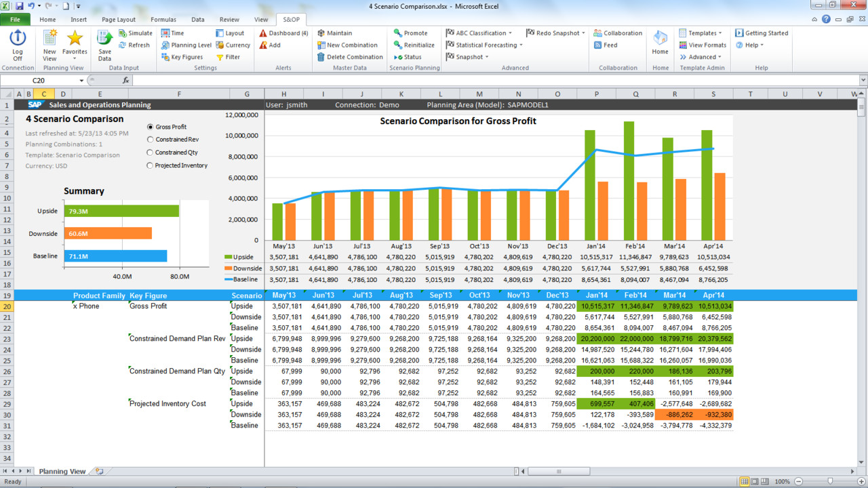Switch to the Page Layout tab
Screen dimensions: 868x488
tap(119, 20)
